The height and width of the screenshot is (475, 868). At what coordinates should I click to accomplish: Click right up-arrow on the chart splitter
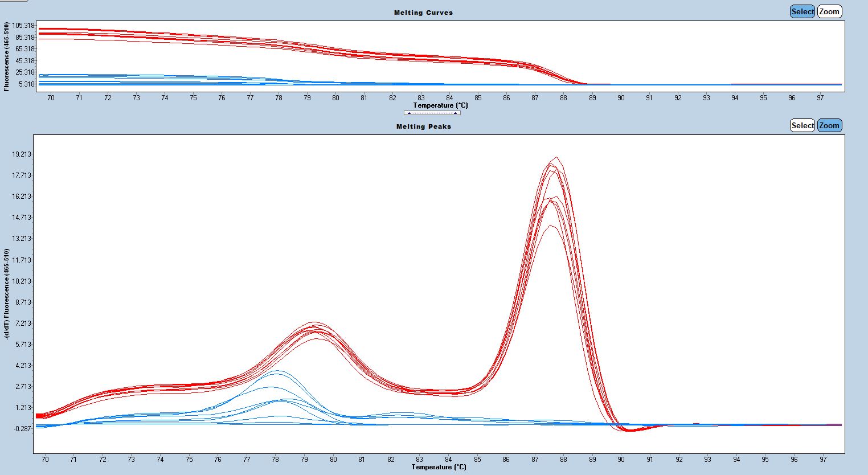(455, 113)
